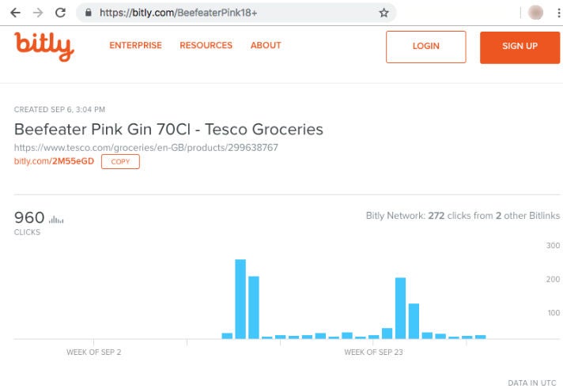Screen dimensions: 563x392
Task: Open the browser profile avatar
Action: coord(535,13)
